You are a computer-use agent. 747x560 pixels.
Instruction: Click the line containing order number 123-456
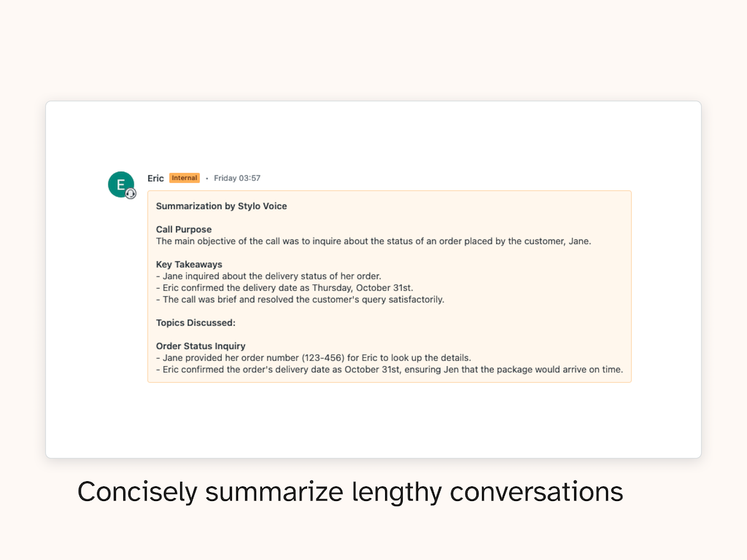coord(313,358)
